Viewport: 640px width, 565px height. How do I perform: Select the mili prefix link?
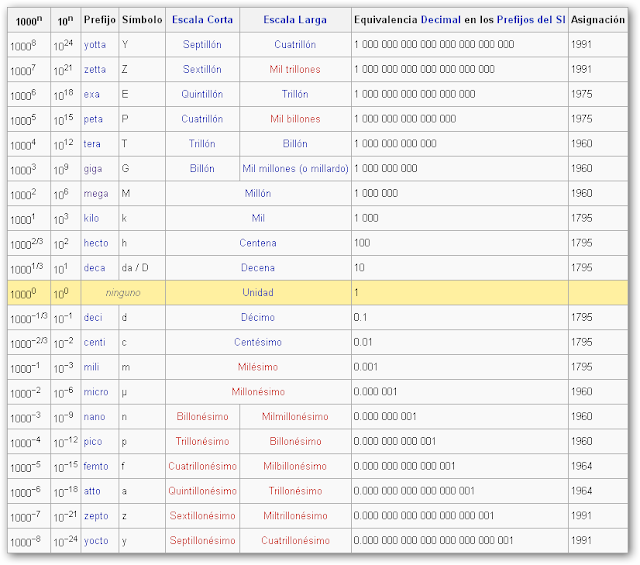[x=91, y=367]
